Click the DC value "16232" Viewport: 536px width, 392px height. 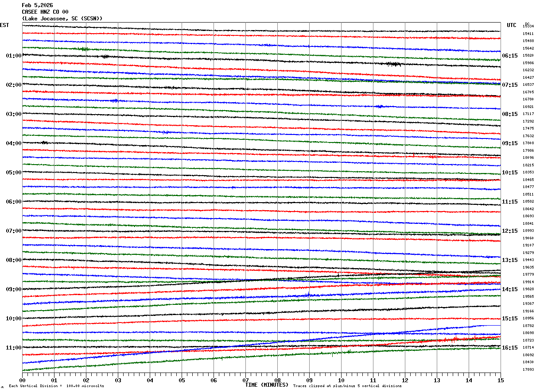[528, 70]
